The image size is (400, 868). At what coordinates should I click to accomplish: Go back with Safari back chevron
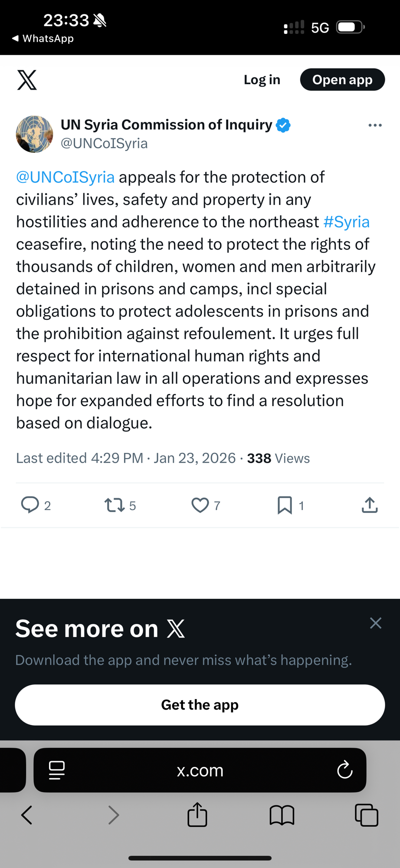tap(27, 815)
